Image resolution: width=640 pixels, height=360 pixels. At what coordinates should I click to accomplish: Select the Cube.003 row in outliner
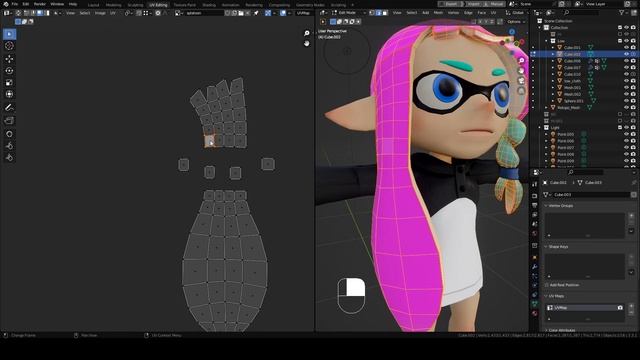[584, 54]
